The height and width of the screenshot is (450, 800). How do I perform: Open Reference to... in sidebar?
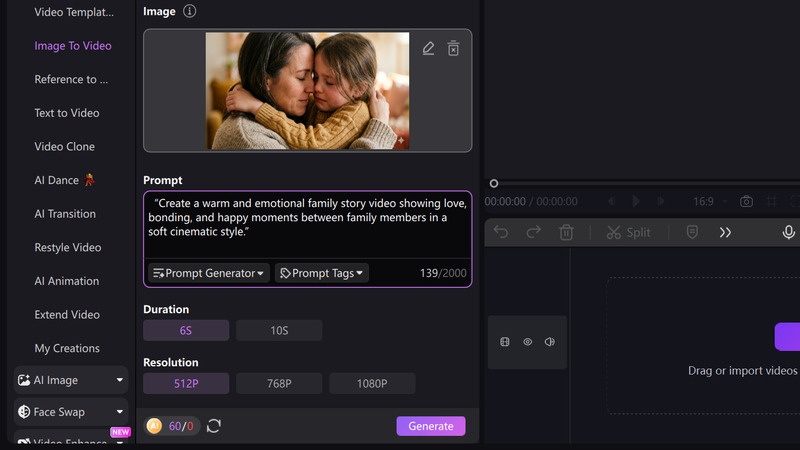point(71,80)
